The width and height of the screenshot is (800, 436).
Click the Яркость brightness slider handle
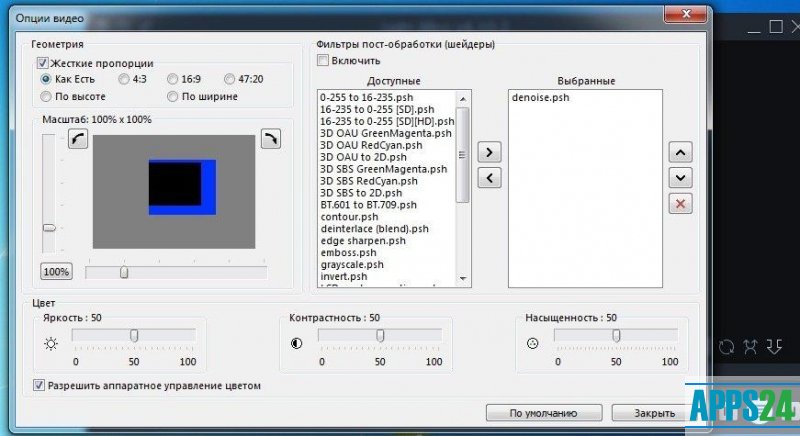tap(133, 336)
